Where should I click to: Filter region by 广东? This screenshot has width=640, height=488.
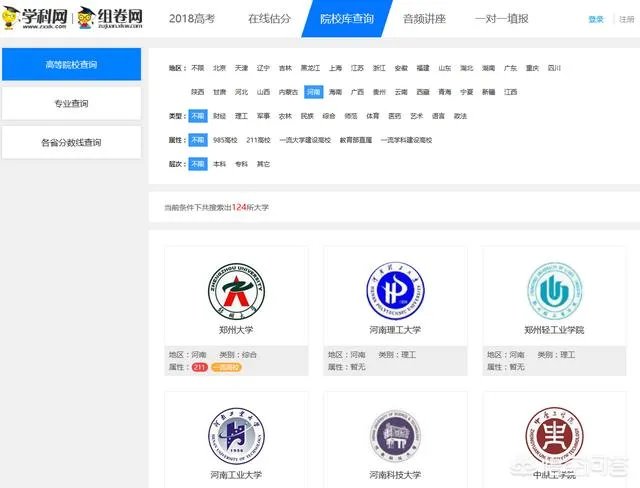(x=510, y=68)
